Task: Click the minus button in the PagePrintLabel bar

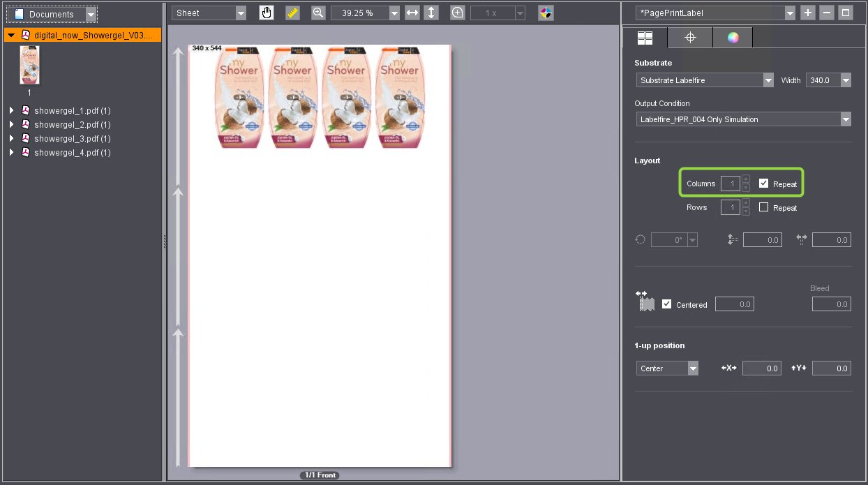Action: (826, 12)
